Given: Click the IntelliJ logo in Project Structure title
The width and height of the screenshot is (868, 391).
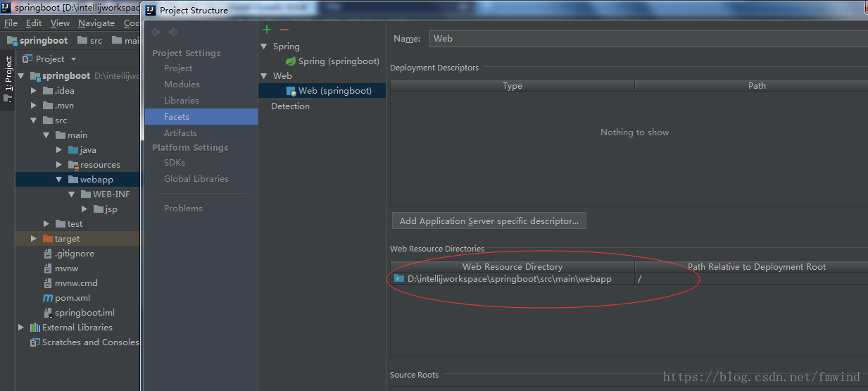Looking at the screenshot, I should click(151, 10).
